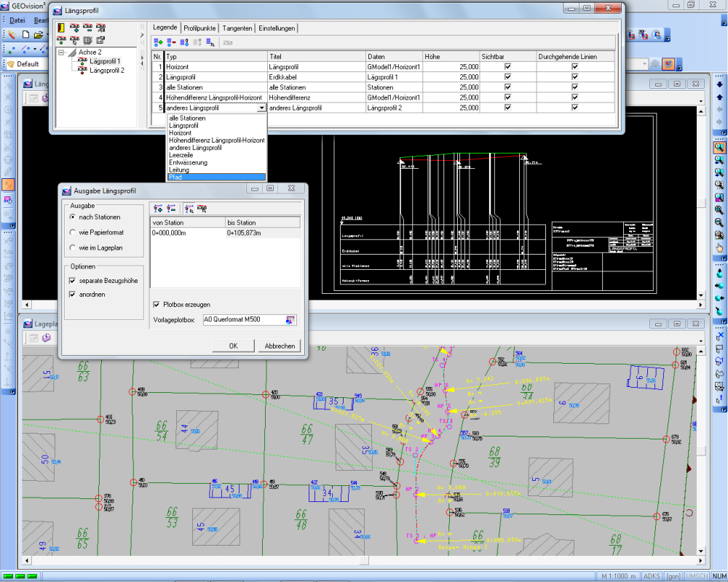Click the Lageplan vertical scrollbar thumb
Screen dimensions: 728x582
(701, 450)
